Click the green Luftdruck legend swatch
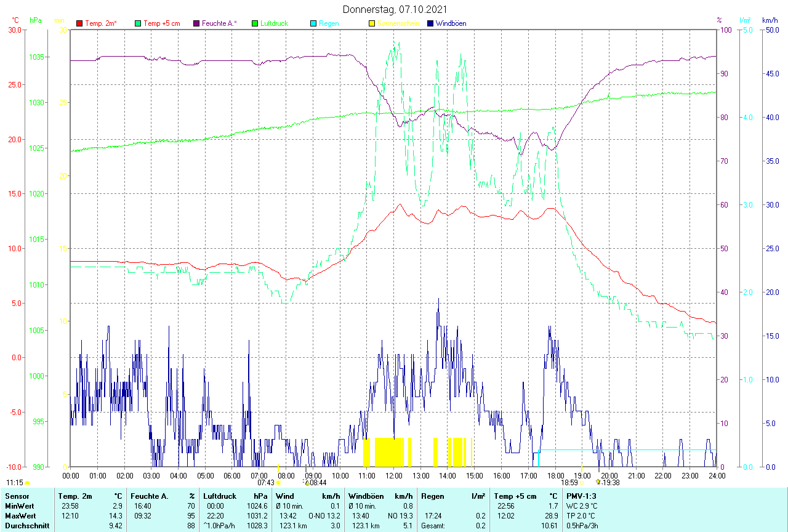788x532 pixels. click(x=255, y=23)
